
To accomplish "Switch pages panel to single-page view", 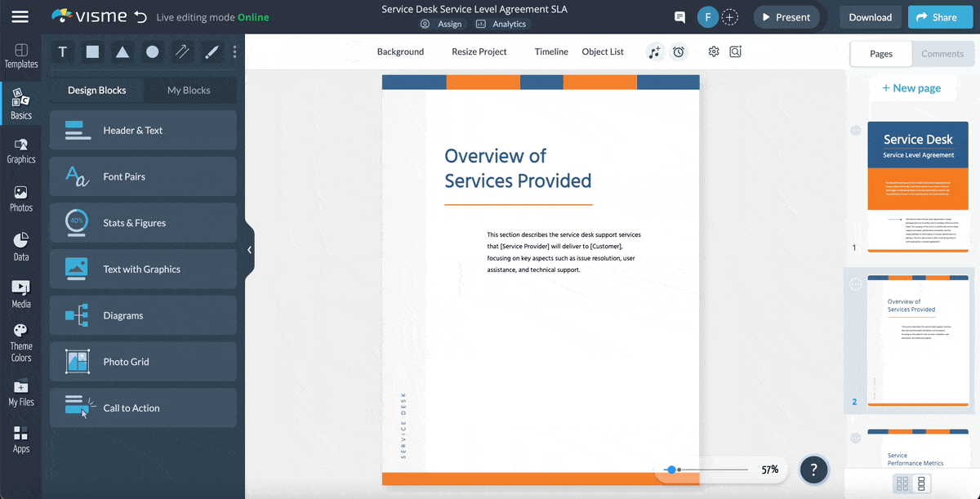I will [x=923, y=484].
